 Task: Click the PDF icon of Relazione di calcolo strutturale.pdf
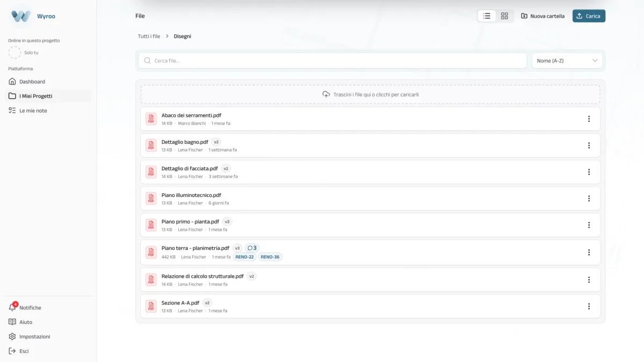pyautogui.click(x=151, y=280)
